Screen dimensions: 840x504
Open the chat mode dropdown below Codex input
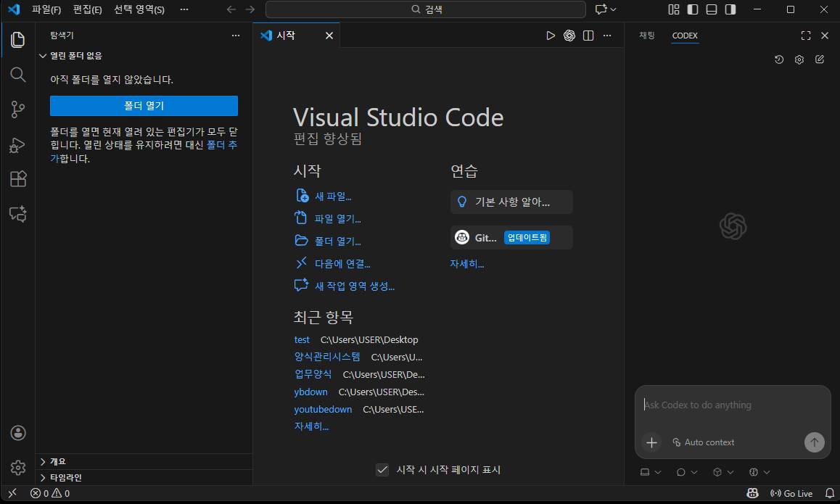[687, 472]
